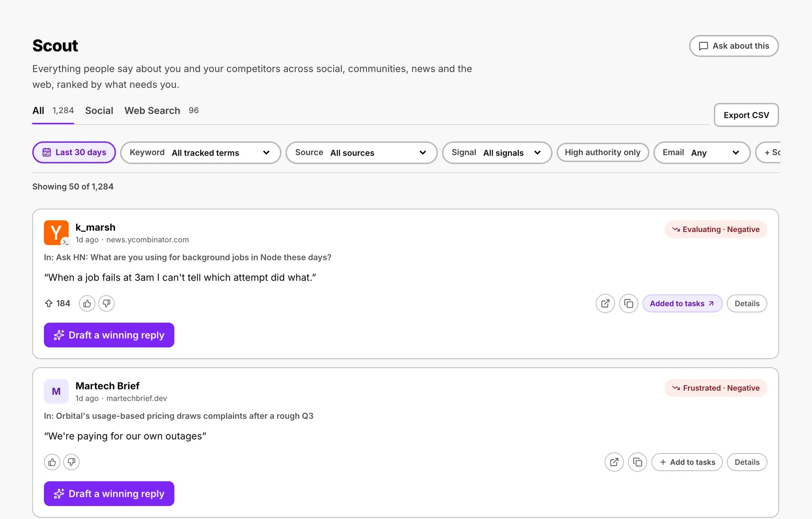Click the martechbrief.dev source text
This screenshot has width=812, height=519.
pos(137,399)
